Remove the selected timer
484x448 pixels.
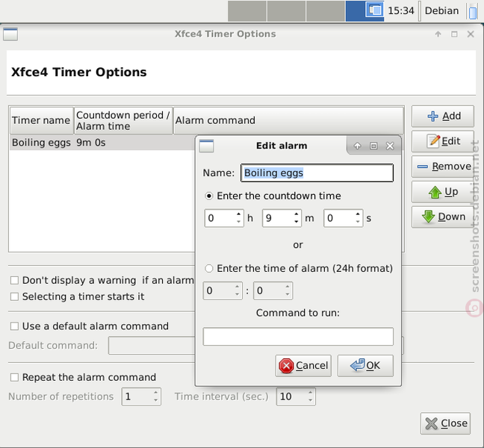(x=443, y=167)
